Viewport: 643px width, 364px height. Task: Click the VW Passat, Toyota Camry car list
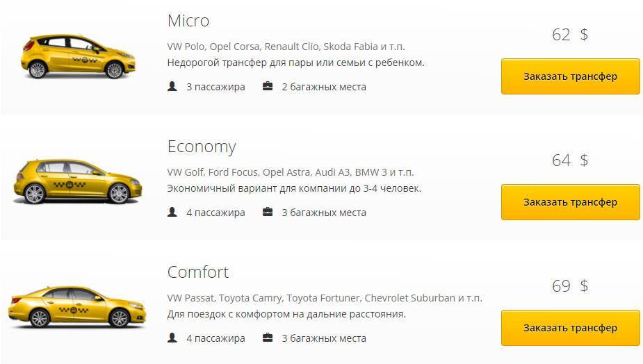tap(324, 298)
